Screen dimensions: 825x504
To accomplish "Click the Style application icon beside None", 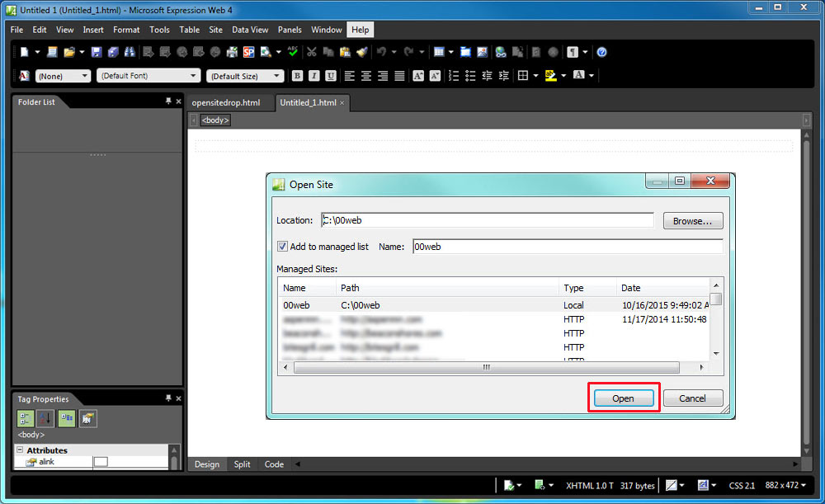I will pyautogui.click(x=24, y=76).
